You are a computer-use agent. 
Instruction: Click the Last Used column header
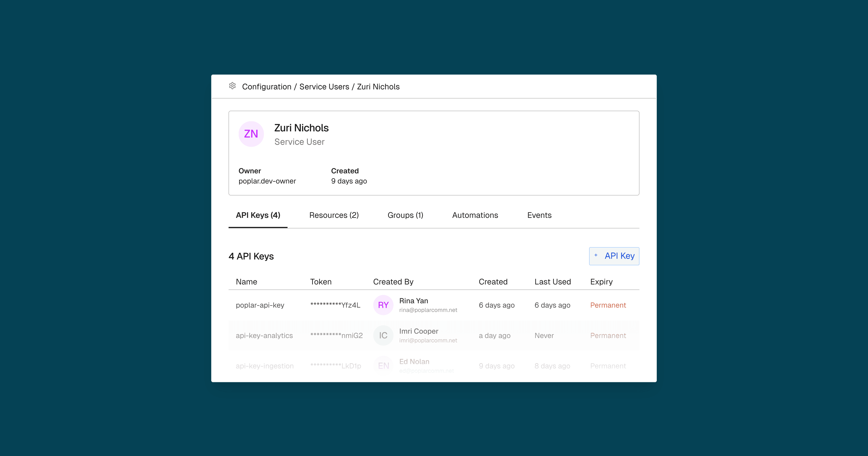[x=552, y=282]
